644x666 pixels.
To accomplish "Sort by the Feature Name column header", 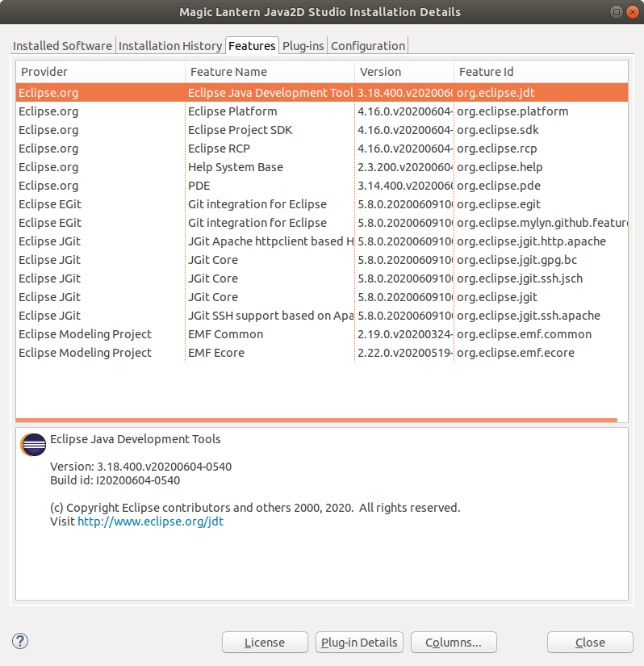I will (270, 72).
